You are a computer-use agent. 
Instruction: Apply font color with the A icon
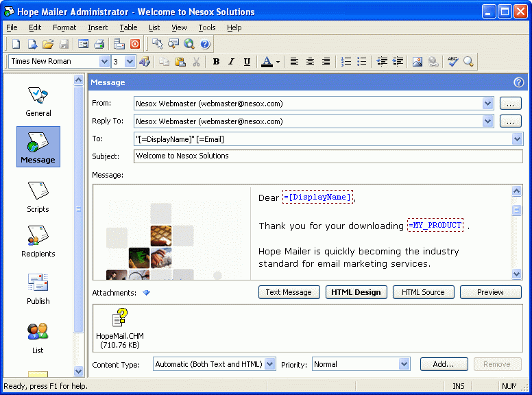pos(267,62)
